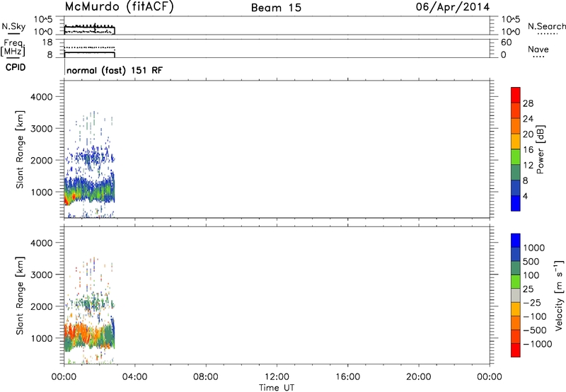This screenshot has height=392, width=566.
Task: Click the 'Time UT' axis label
Action: 277,388
